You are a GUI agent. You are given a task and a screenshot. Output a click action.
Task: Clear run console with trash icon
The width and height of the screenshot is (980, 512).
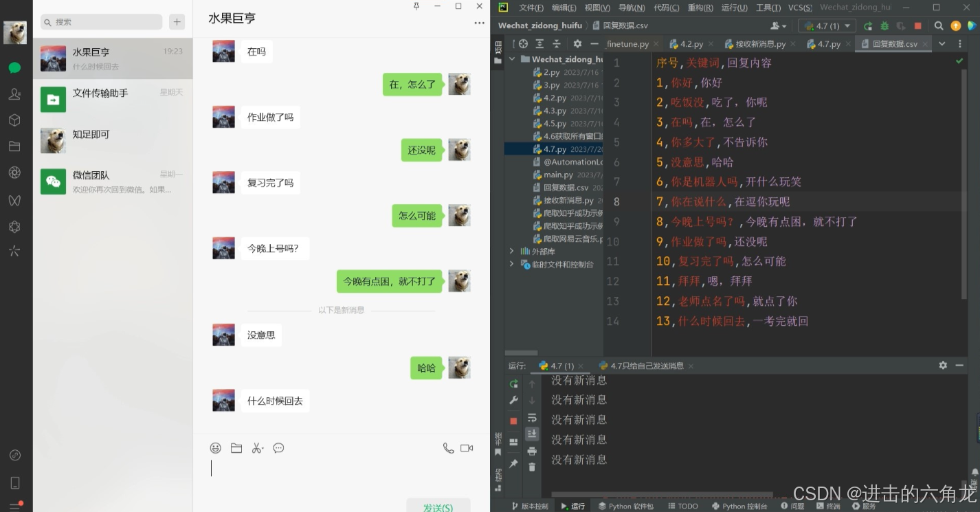[x=532, y=467]
